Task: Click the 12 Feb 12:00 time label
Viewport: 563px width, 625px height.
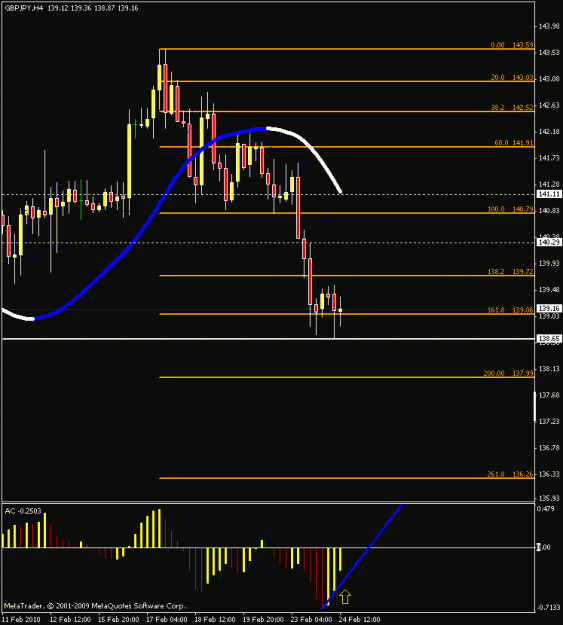Action: [70, 619]
